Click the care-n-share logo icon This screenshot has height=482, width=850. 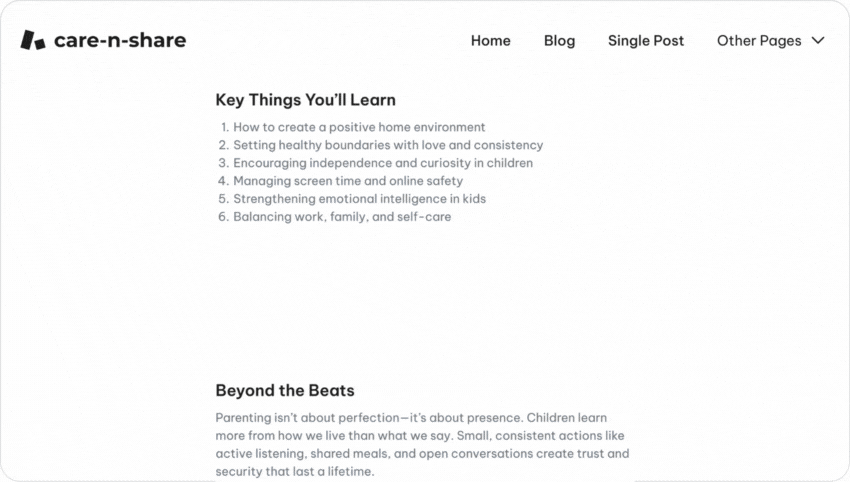[x=33, y=40]
